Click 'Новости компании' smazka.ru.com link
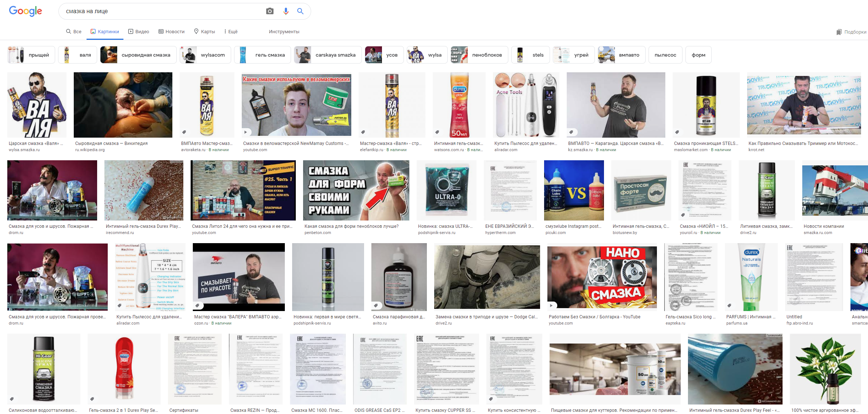 (x=824, y=226)
